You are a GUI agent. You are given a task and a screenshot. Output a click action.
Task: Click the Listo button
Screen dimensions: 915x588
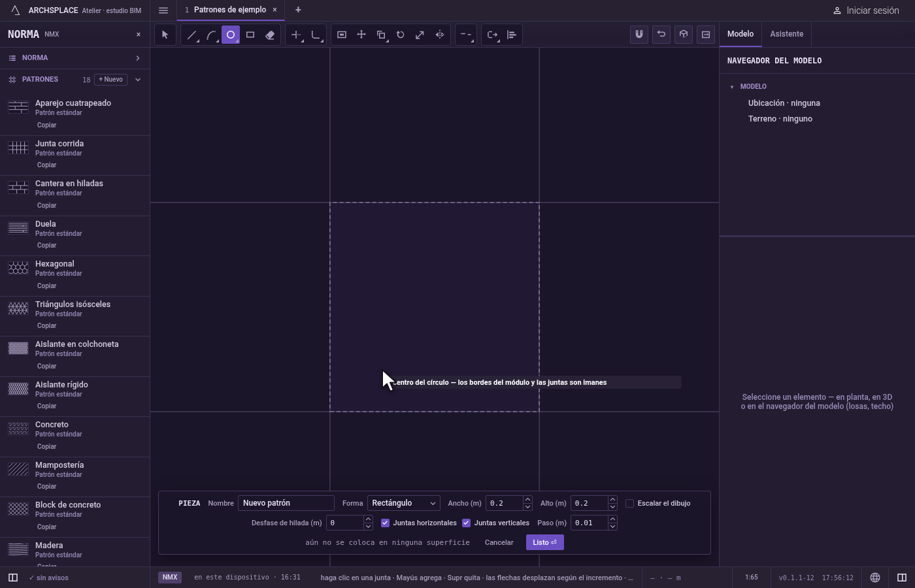click(544, 542)
